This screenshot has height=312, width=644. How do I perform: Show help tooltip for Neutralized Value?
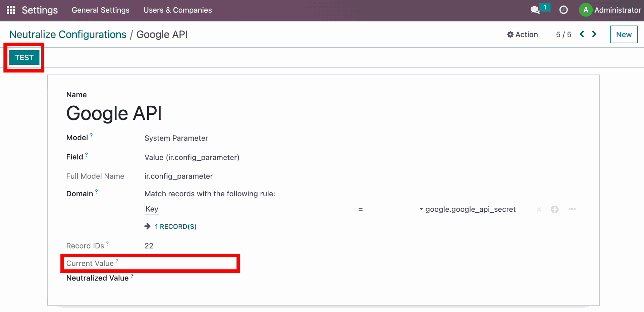pyautogui.click(x=132, y=276)
